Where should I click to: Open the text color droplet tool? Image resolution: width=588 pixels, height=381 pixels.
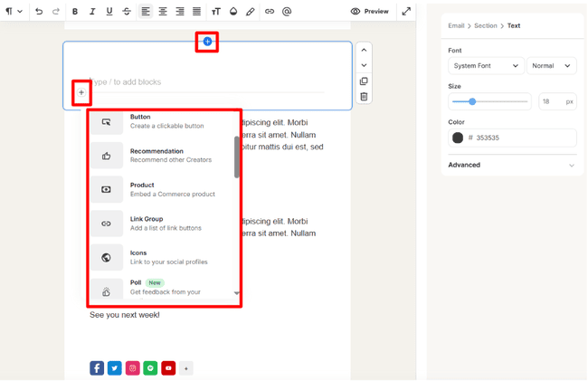coord(233,12)
